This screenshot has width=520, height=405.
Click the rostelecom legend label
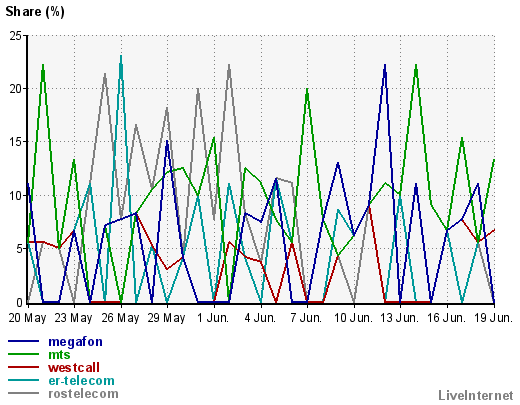[83, 394]
